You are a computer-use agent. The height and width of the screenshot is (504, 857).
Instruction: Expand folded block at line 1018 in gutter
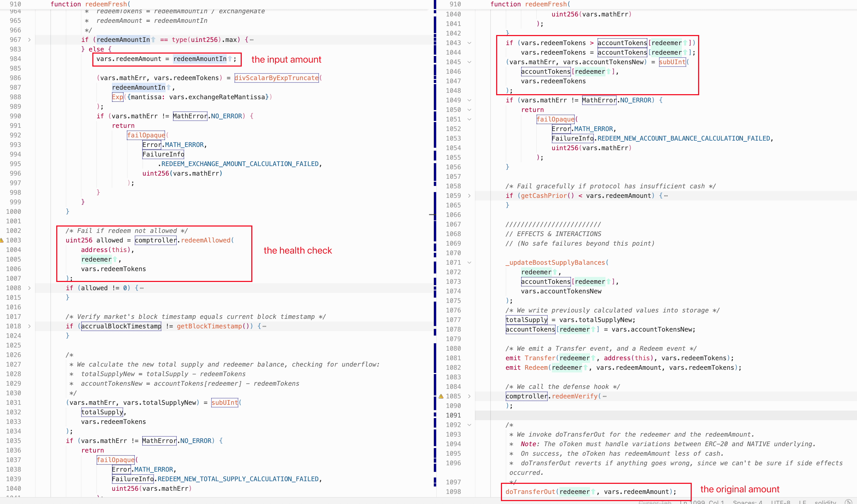click(30, 326)
